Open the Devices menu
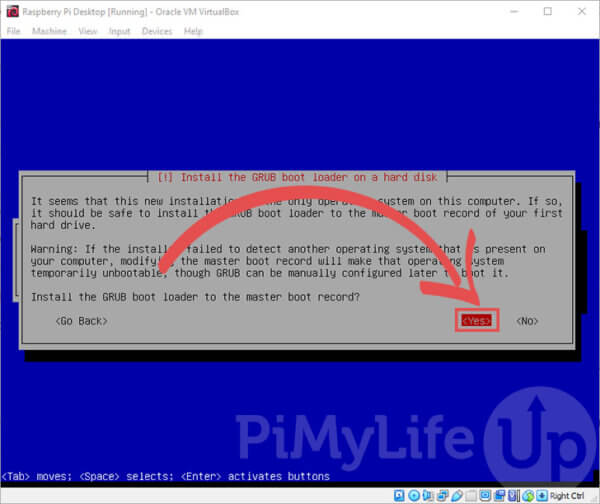Viewport: 600px width, 504px height. [157, 31]
